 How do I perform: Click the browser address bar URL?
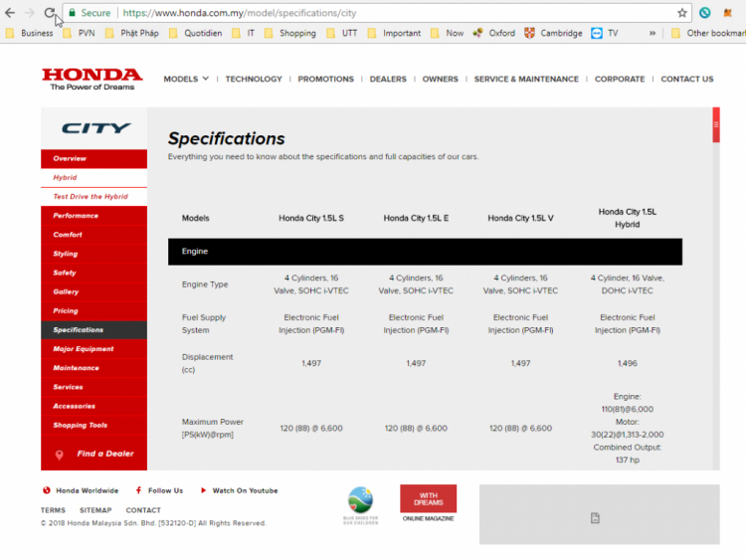240,13
